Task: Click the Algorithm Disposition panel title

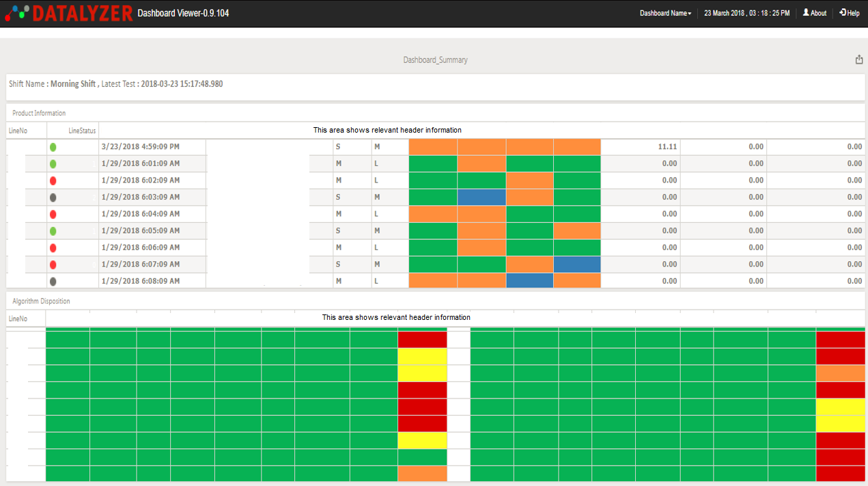Action: pyautogui.click(x=41, y=301)
